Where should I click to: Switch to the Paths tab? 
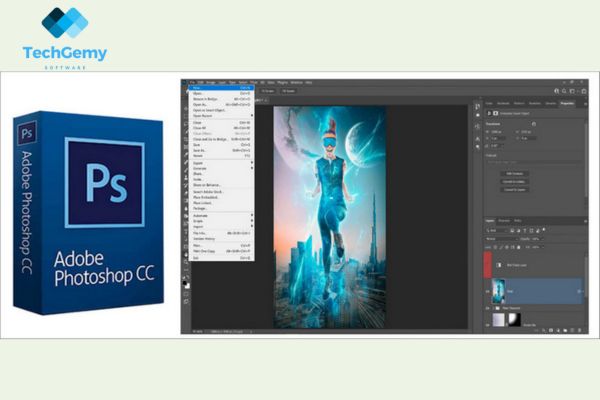point(517,221)
